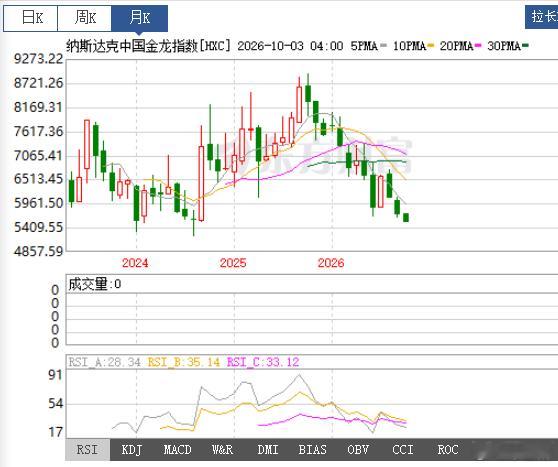Click the 2026 year axis label
558x467 pixels.
click(331, 263)
